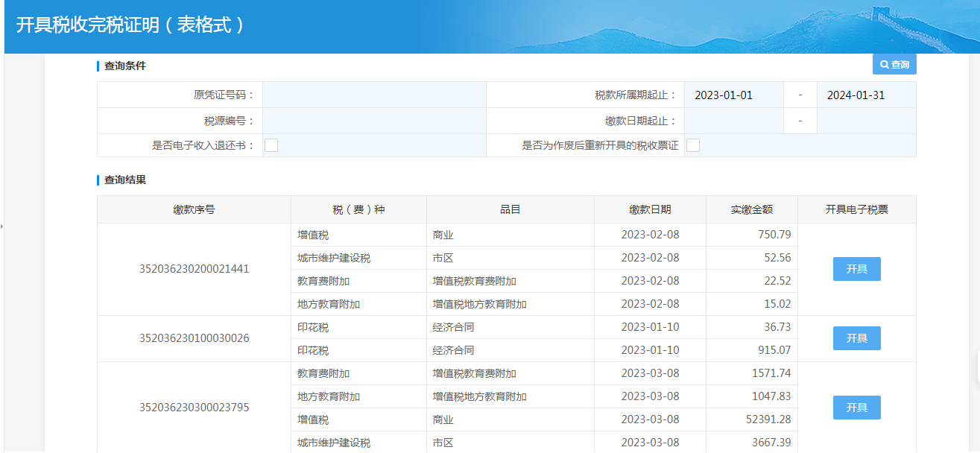
Task: Select the 缴款日期 end date field
Action: (866, 121)
